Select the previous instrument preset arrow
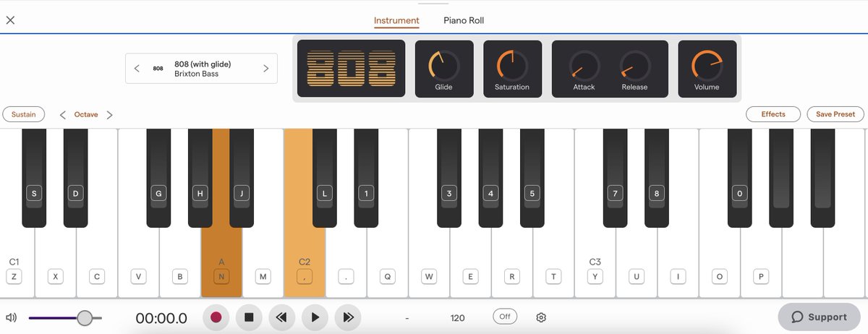Image resolution: width=868 pixels, height=334 pixels. coord(137,69)
